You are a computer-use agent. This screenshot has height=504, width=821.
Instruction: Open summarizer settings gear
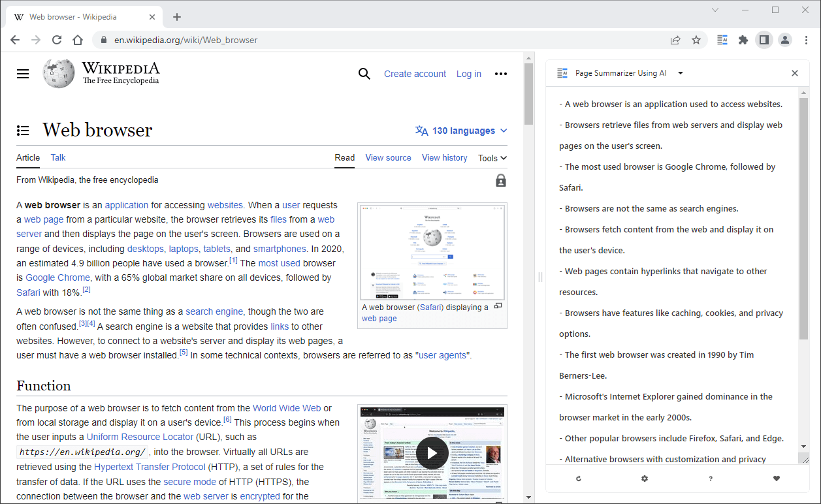point(645,479)
